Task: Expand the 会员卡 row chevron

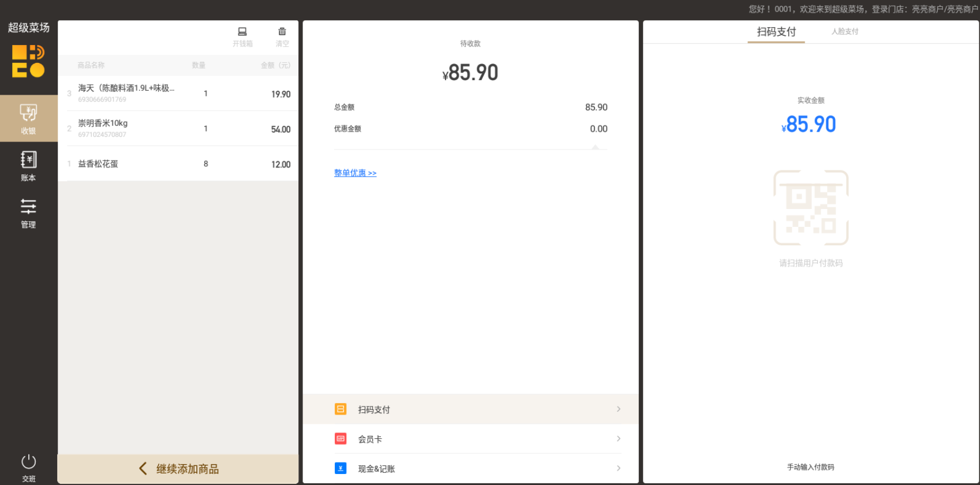Action: pos(619,439)
